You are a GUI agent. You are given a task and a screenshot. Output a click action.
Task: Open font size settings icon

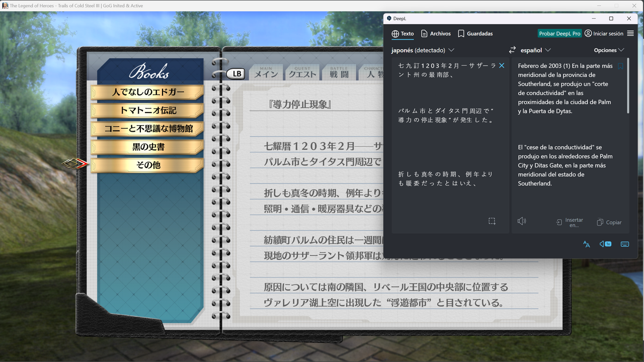click(x=587, y=244)
